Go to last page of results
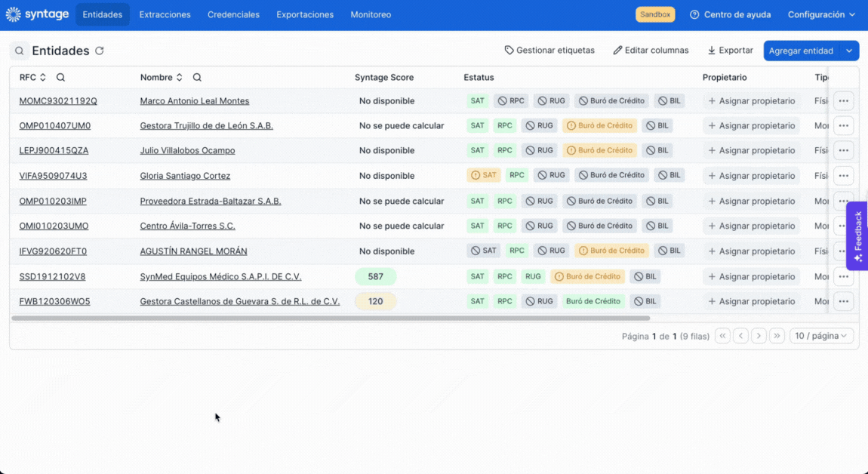The height and width of the screenshot is (474, 868). tap(777, 336)
